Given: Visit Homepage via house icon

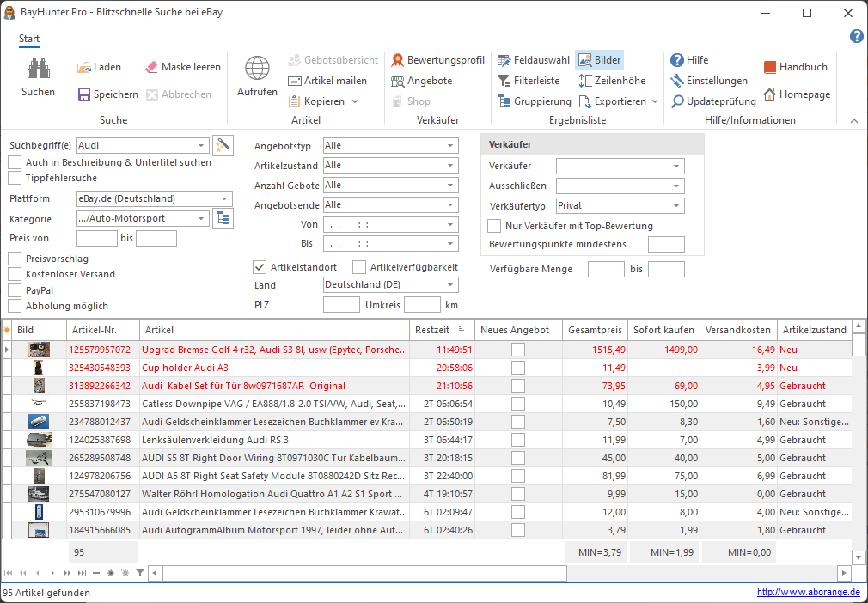Looking at the screenshot, I should pyautogui.click(x=769, y=94).
